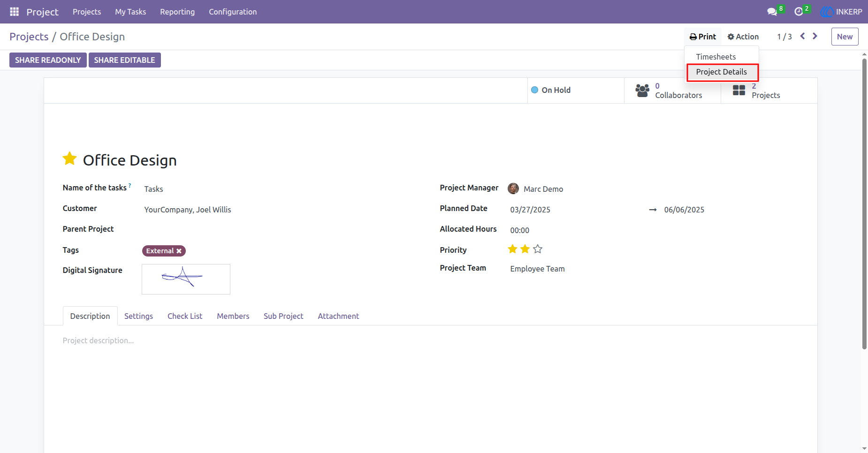
Task: Toggle the favorite star beside Office Design
Action: point(70,159)
